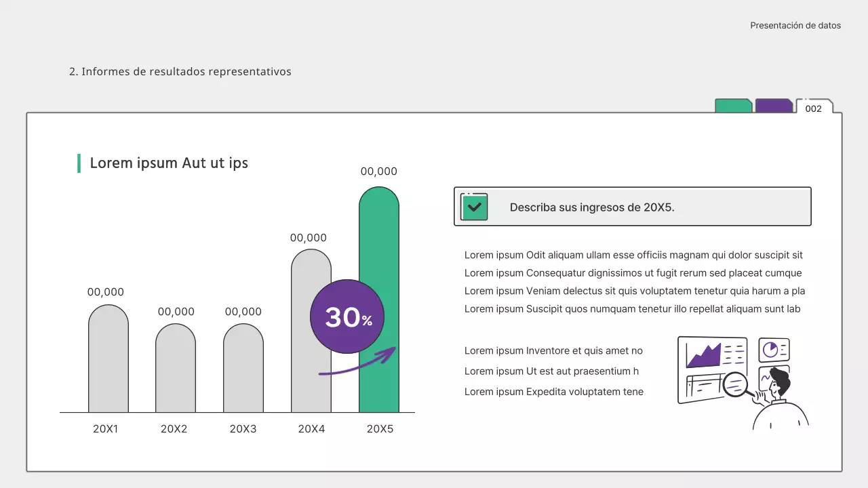
Task: Select the green folder tab
Action: (732, 106)
